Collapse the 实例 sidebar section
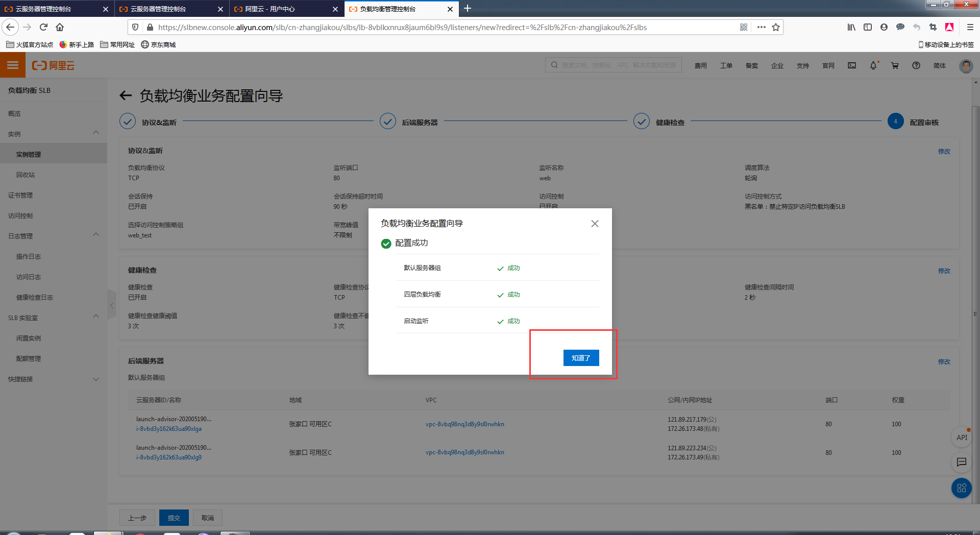Viewport: 980px width, 535px height. tap(96, 133)
